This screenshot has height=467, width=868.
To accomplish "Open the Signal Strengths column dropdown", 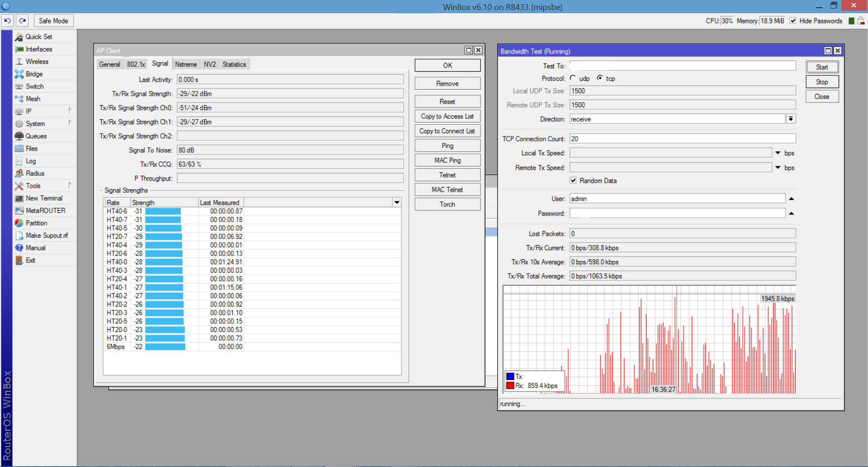I will tap(396, 202).
